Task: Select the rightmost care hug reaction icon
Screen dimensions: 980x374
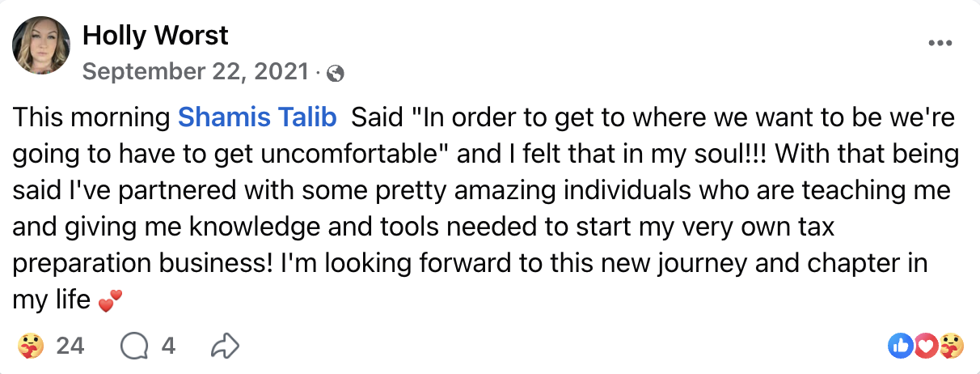Action: pos(952,346)
